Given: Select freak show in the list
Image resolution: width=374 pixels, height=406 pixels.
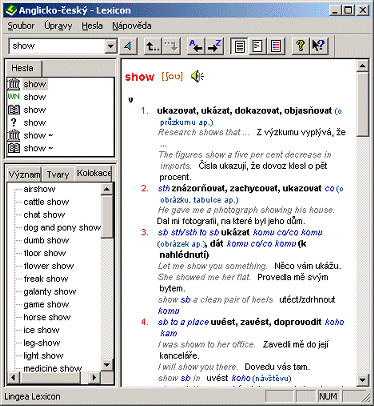Looking at the screenshot, I should pos(46,279).
